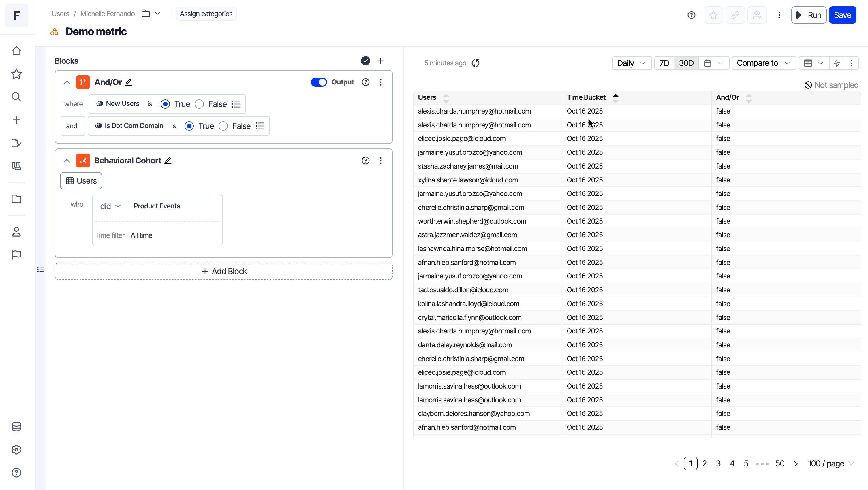The image size is (868, 490).
Task: Open Behavioral Cohort block options menu
Action: pyautogui.click(x=380, y=161)
